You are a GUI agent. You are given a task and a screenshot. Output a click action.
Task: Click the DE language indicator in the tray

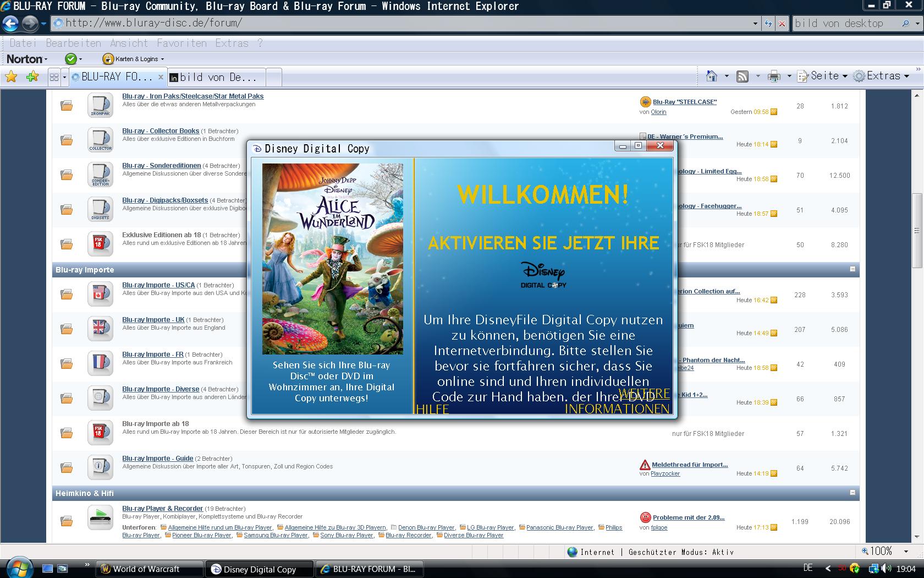click(x=807, y=568)
